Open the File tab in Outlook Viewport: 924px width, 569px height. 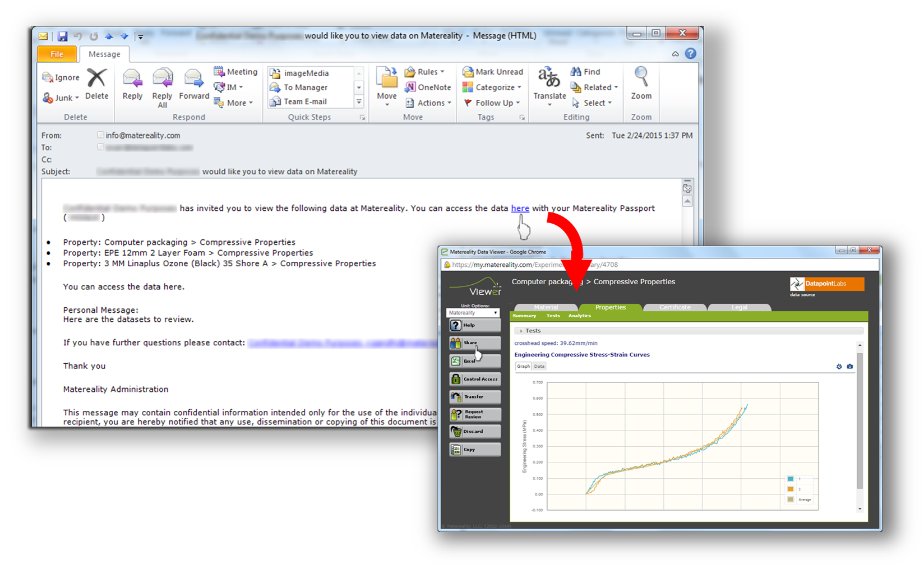pyautogui.click(x=57, y=54)
